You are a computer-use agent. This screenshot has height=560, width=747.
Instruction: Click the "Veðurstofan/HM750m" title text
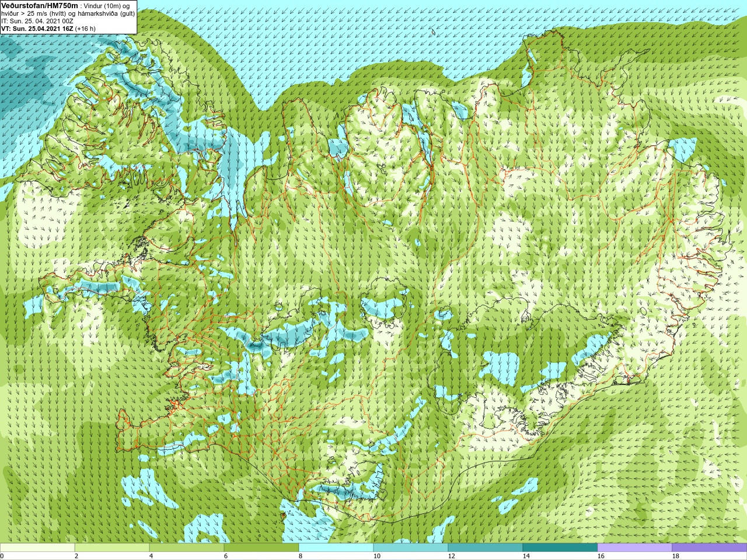click(39, 5)
